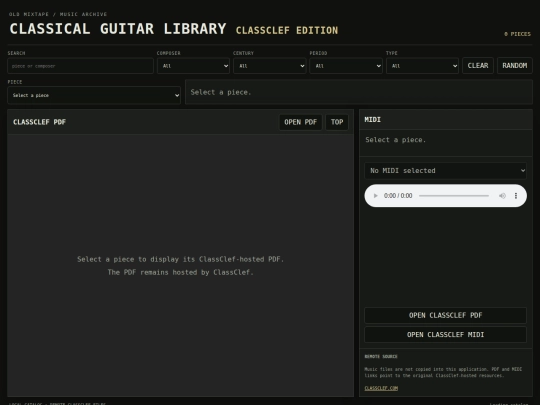The width and height of the screenshot is (540, 405).
Task: Open the Century filter dropdown
Action: (x=270, y=66)
